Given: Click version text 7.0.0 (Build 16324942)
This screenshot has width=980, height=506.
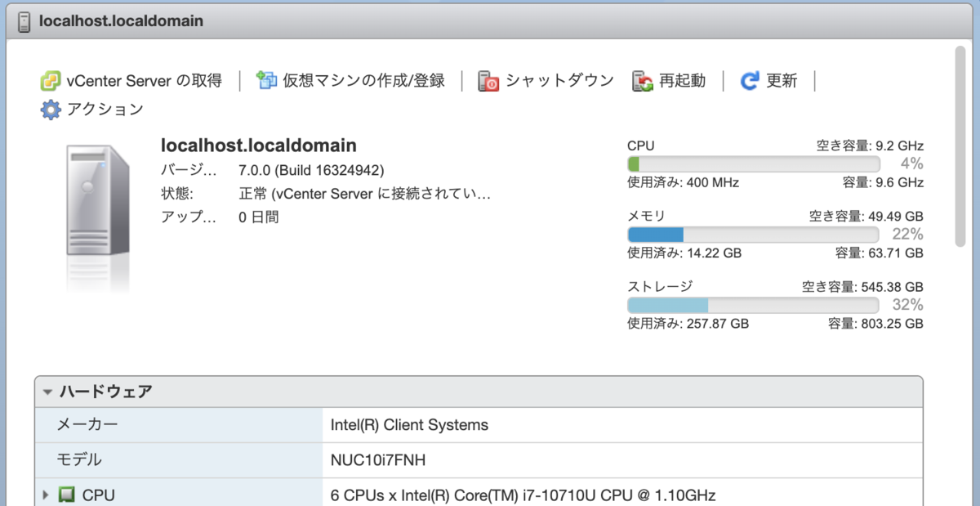Looking at the screenshot, I should [x=311, y=171].
